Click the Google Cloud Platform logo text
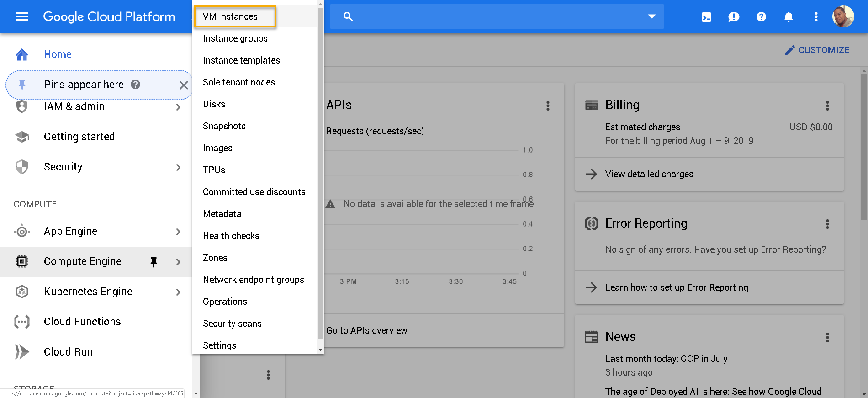 coord(109,17)
